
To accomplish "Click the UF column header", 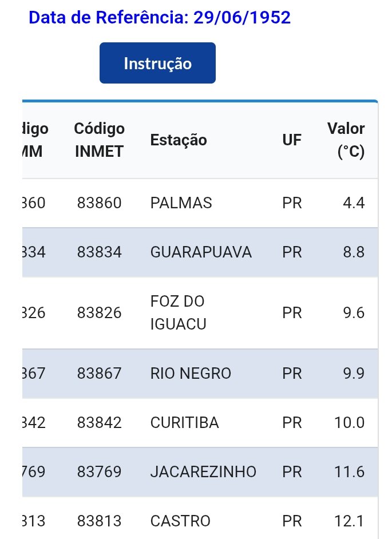I will pyautogui.click(x=292, y=140).
